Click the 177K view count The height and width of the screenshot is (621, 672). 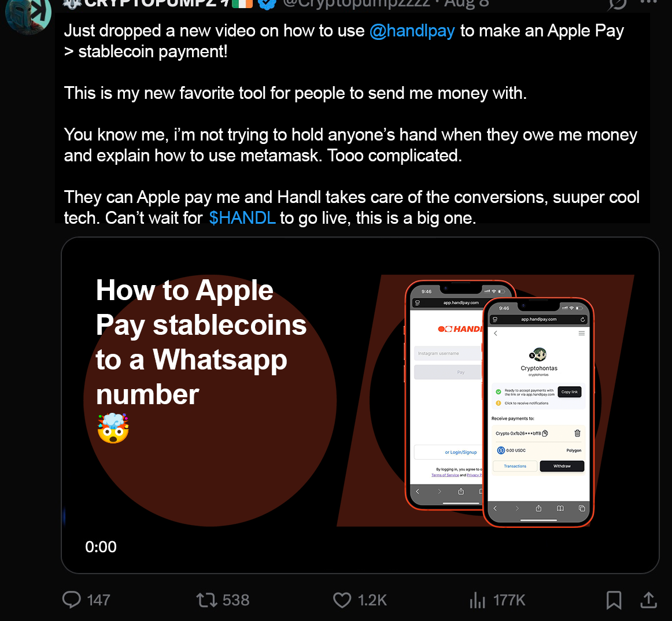click(x=509, y=600)
